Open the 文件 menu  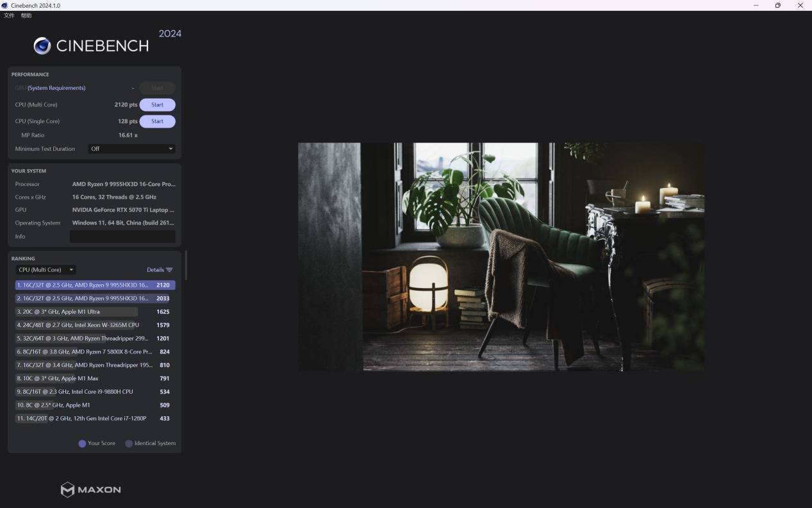(9, 15)
